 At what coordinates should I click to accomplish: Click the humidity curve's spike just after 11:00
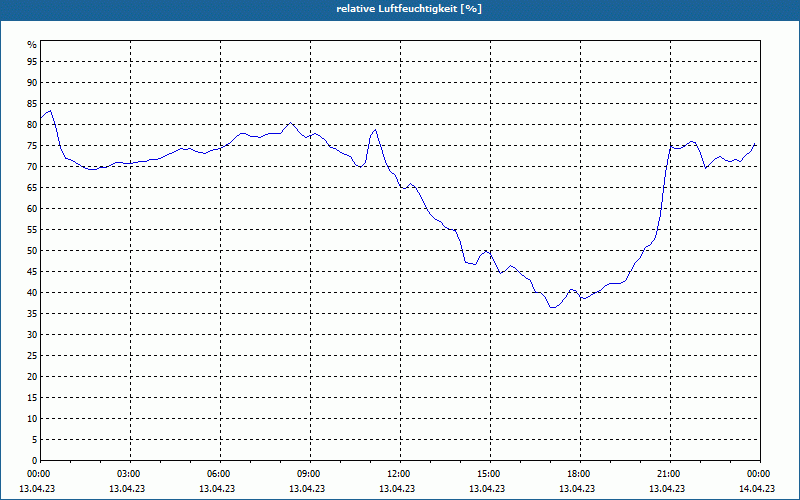376,130
